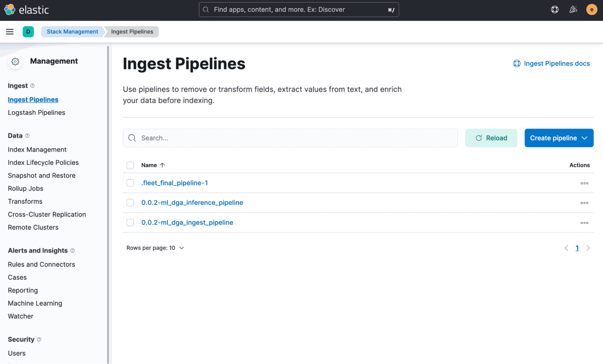Expand the Create pipeline dropdown
Viewport: 603px width, 364px height.
click(x=559, y=138)
